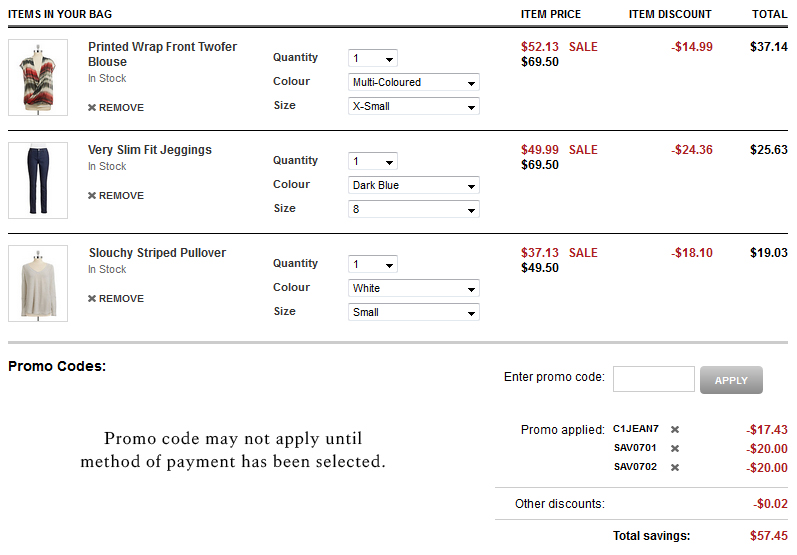Delete promo code C1JEAN7
The image size is (797, 555).
(x=675, y=430)
